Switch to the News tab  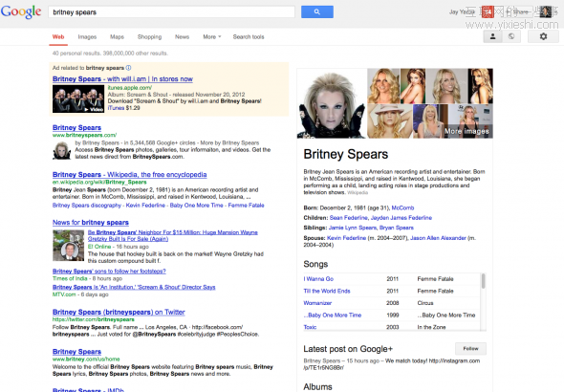tap(182, 36)
